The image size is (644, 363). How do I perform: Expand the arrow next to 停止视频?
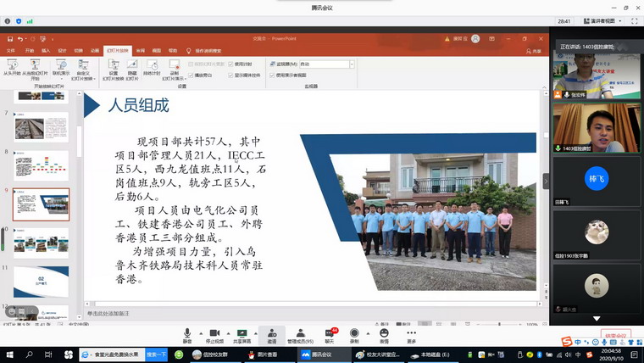tap(228, 333)
